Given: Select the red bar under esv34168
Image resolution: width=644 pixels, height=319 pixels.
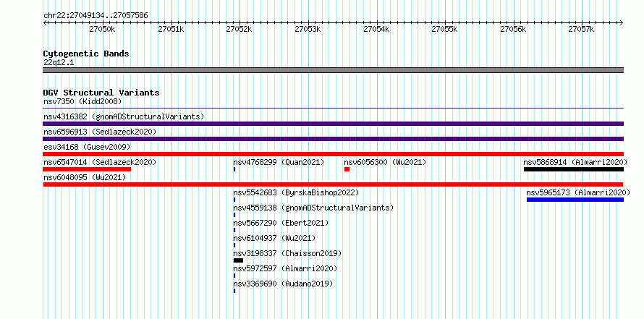Looking at the screenshot, I should [x=333, y=154].
